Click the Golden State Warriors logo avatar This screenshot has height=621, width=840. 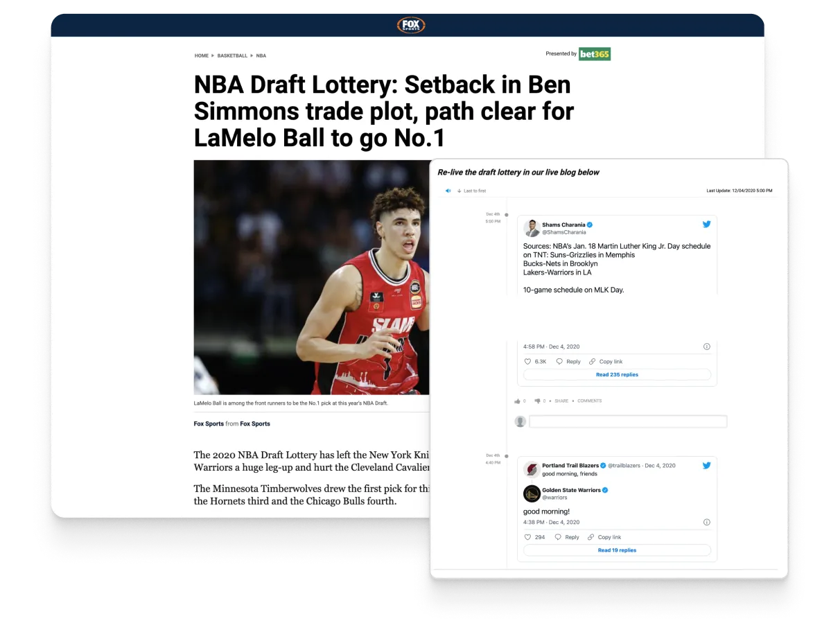tap(532, 493)
